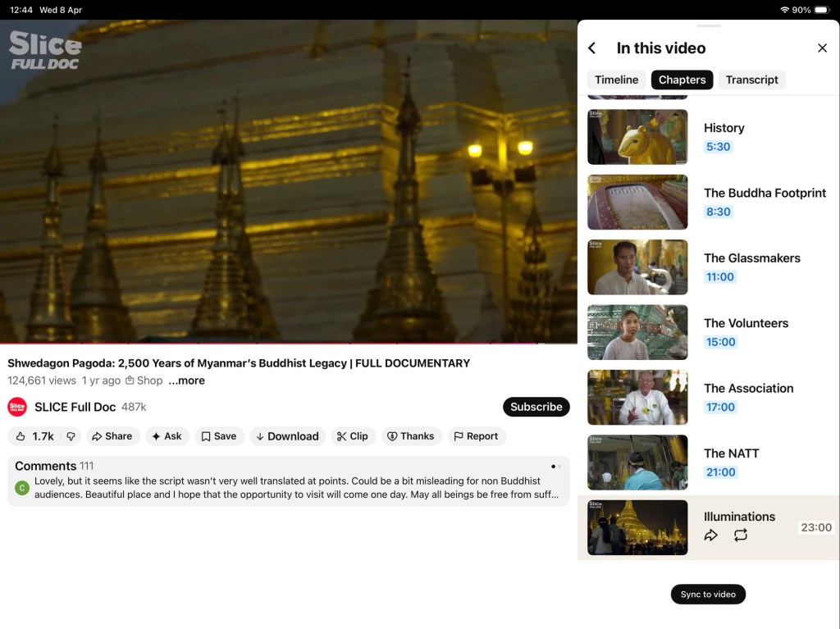Image resolution: width=840 pixels, height=629 pixels.
Task: Loop the Illuminations chapter
Action: tap(741, 536)
